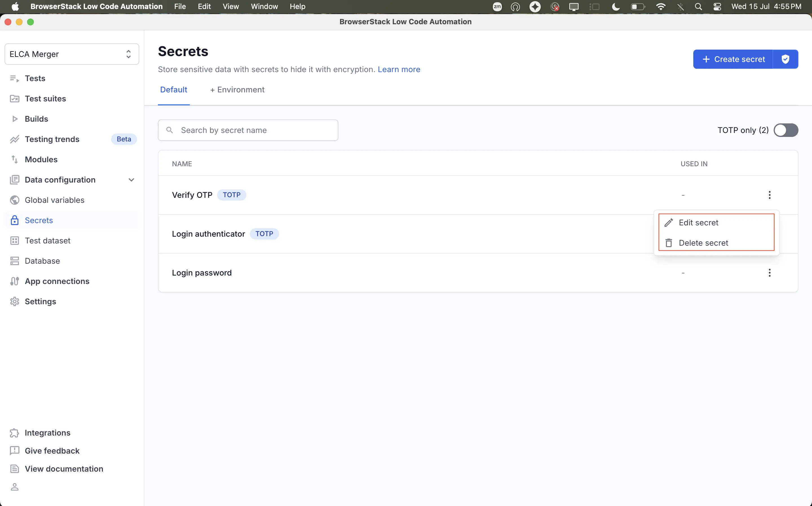Select Edit secret from the menu
Viewport: 812px width, 506px height.
pyautogui.click(x=716, y=223)
